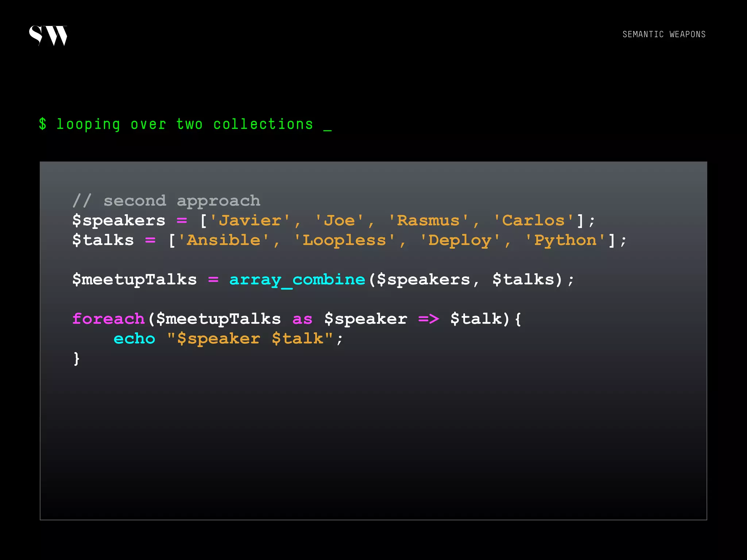The image size is (747, 560).
Task: Click the string 'Joe'
Action: [339, 220]
